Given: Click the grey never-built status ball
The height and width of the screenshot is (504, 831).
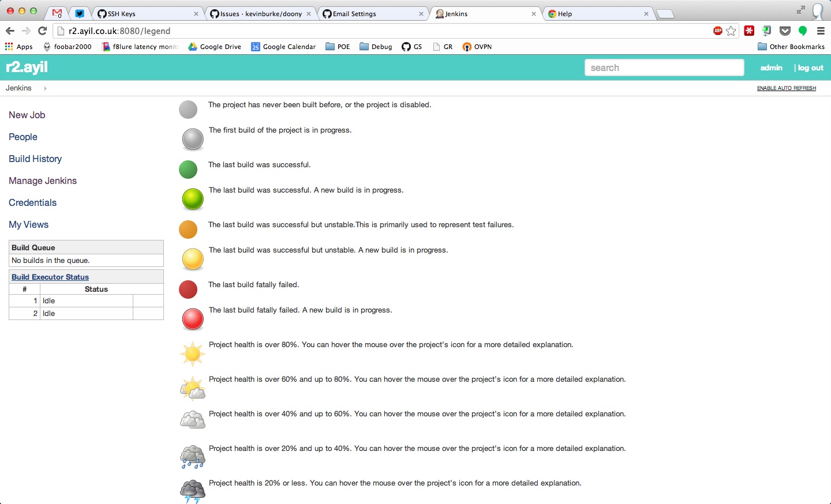Looking at the screenshot, I should click(x=188, y=110).
